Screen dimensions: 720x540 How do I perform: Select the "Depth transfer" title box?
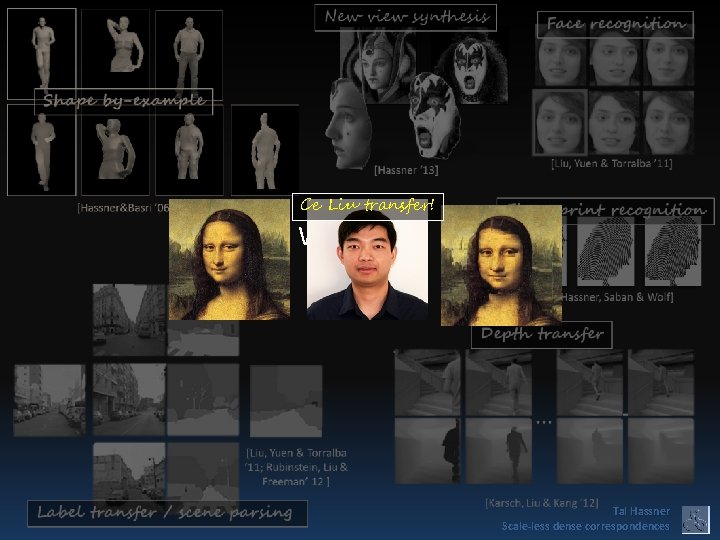(542, 335)
